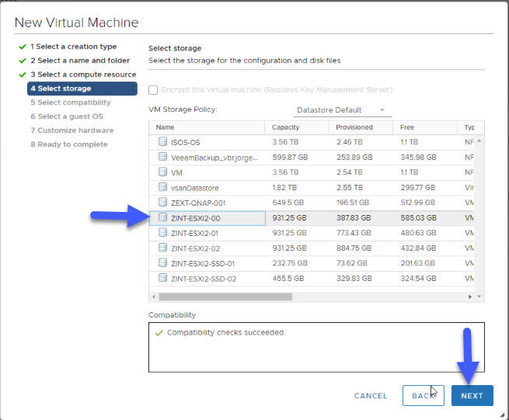509x420 pixels.
Task: Select the ZINT-ESXI2-01 datastore name
Action: coord(194,234)
